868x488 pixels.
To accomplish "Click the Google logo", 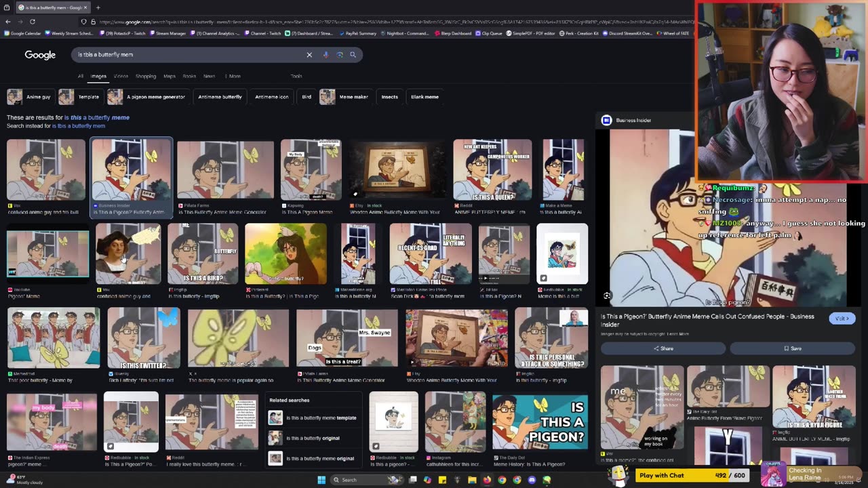I will [x=40, y=55].
